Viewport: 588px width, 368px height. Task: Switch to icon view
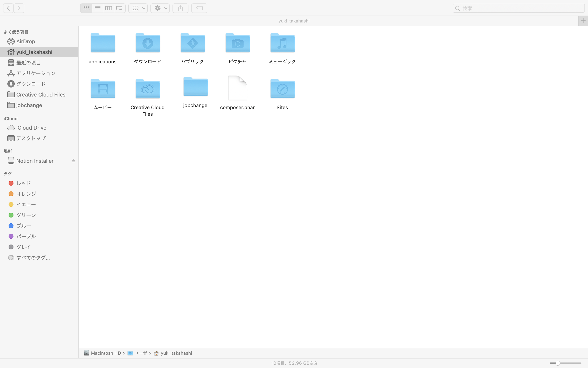coord(86,8)
